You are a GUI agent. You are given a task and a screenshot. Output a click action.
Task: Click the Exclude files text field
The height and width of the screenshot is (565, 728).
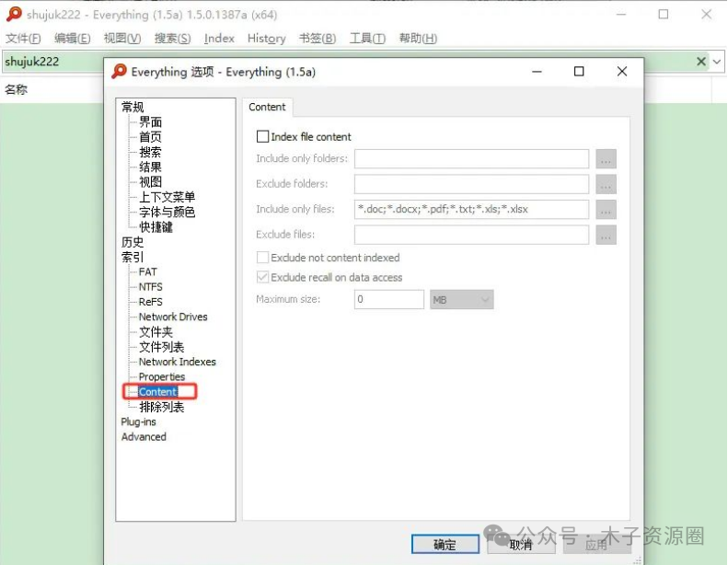tap(471, 235)
